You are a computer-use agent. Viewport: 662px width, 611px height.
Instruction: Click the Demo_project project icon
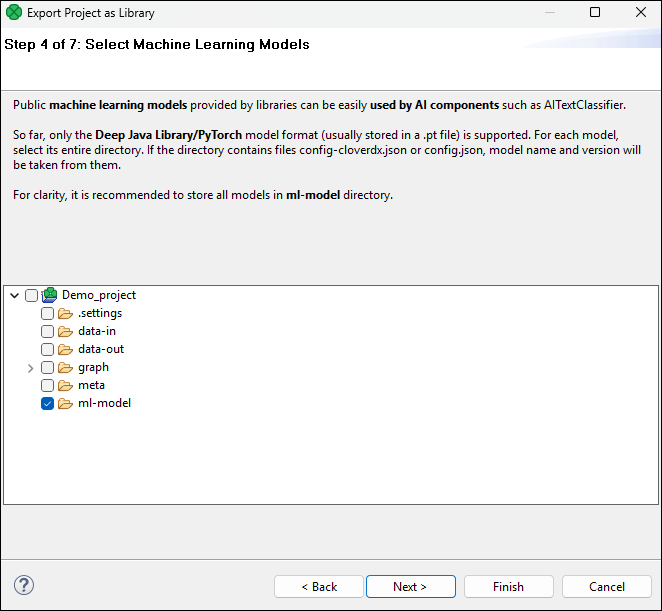[x=50, y=295]
